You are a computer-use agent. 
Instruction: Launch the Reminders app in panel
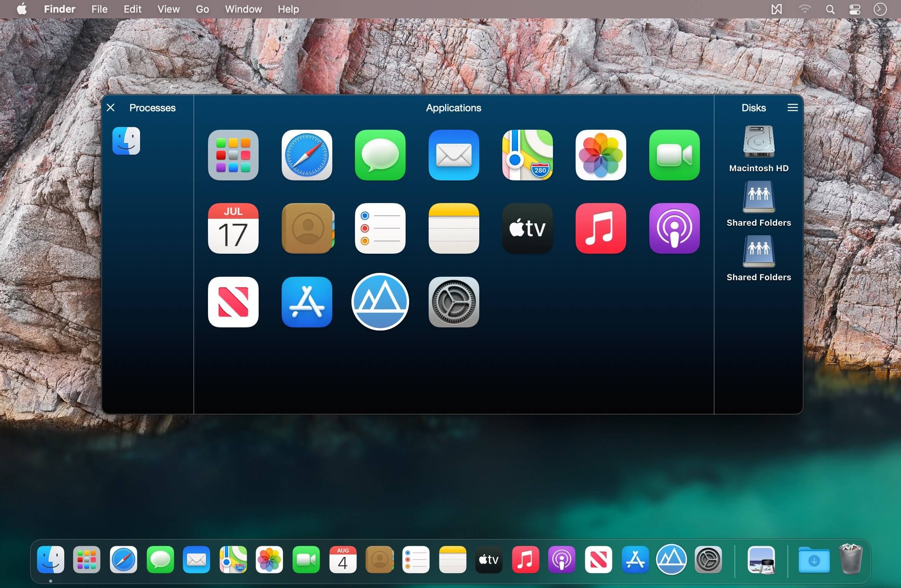[380, 228]
